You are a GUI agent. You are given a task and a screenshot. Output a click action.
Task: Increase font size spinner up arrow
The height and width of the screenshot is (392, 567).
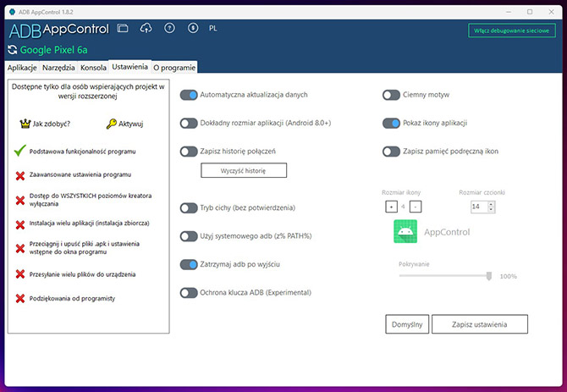pos(491,204)
